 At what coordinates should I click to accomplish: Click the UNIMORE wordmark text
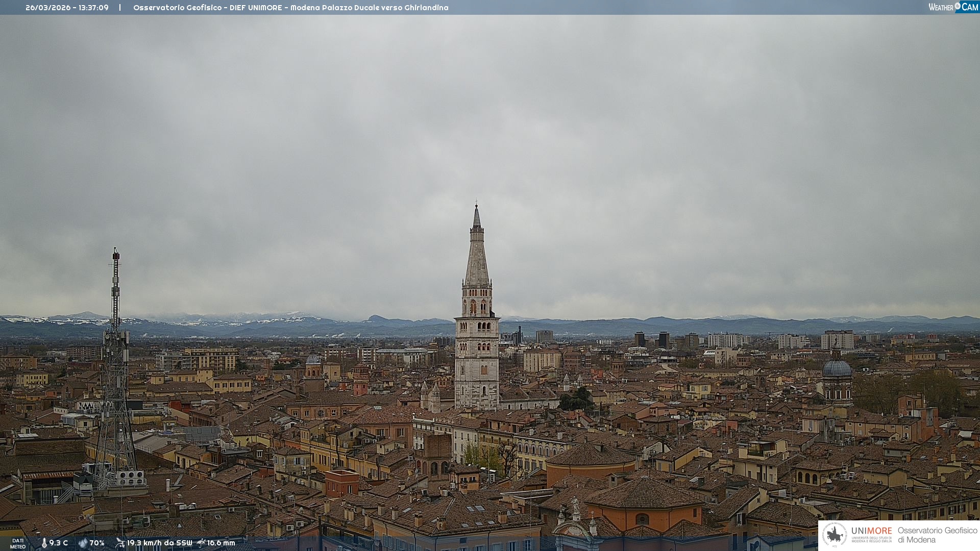[x=871, y=531]
